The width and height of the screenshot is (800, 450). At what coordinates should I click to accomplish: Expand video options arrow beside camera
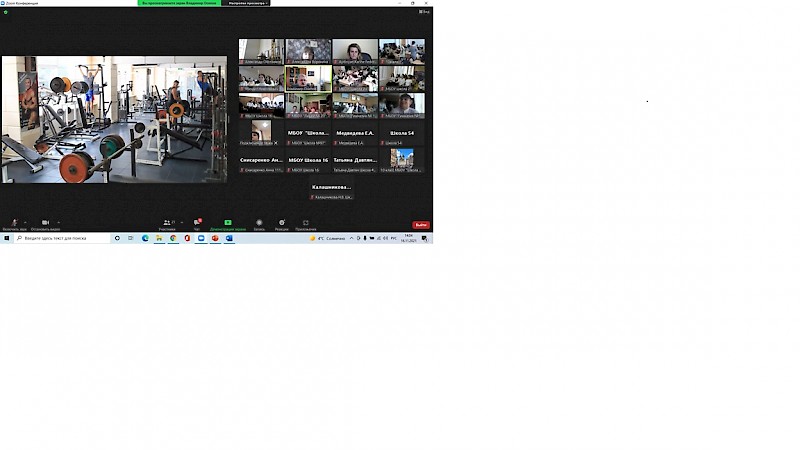(x=58, y=222)
